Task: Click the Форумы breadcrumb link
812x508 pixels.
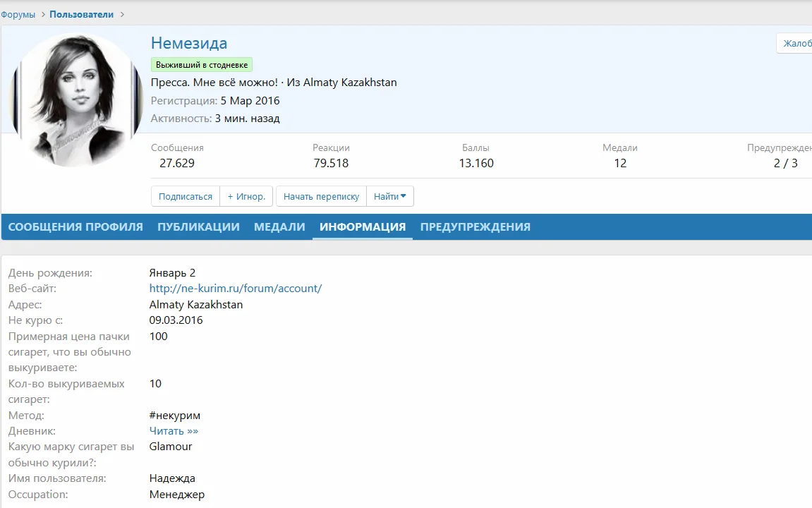Action: pos(18,14)
